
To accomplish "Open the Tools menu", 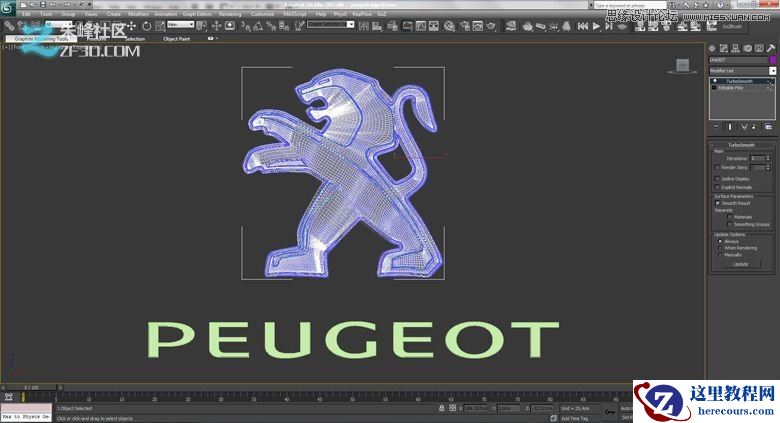I will tap(46, 14).
